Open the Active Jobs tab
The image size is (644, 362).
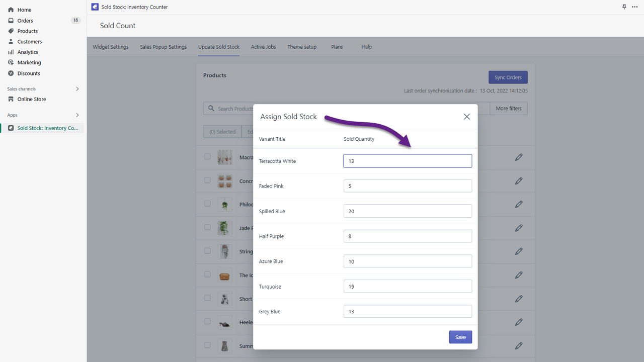[x=263, y=47]
